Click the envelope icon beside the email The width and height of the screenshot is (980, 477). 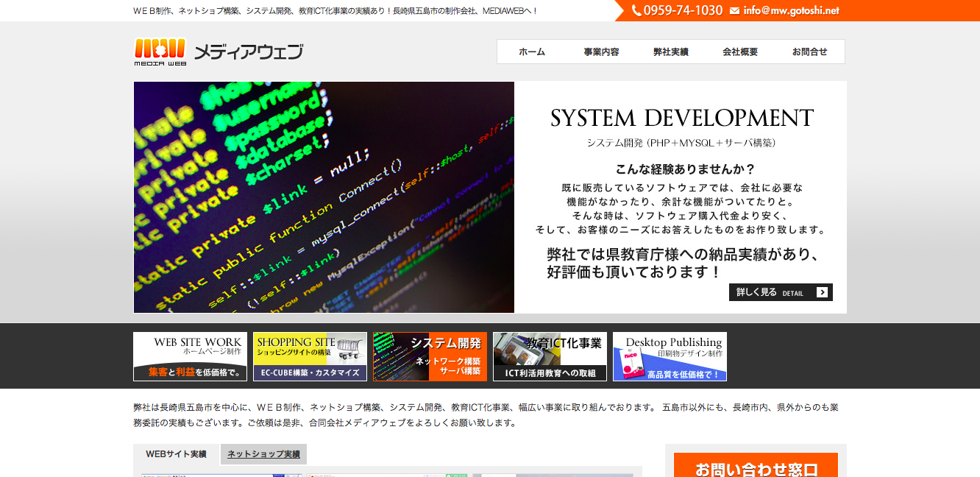click(734, 11)
